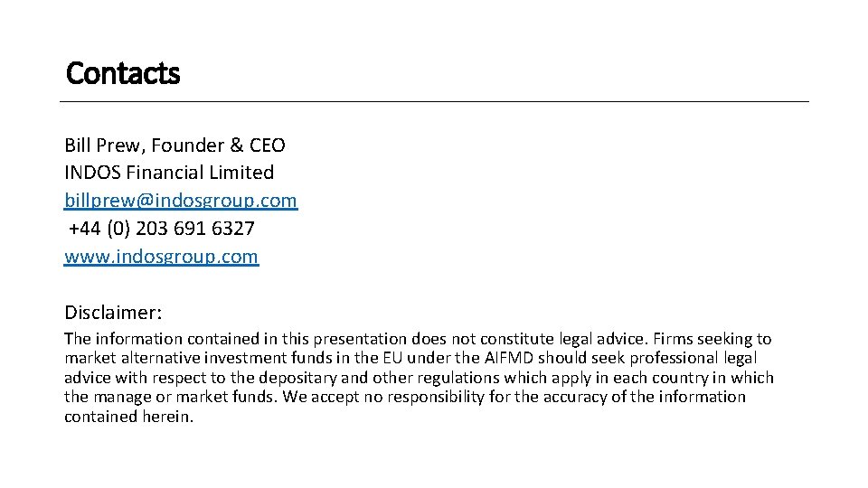Click the first line of disclaimer paragraph

tap(417, 339)
